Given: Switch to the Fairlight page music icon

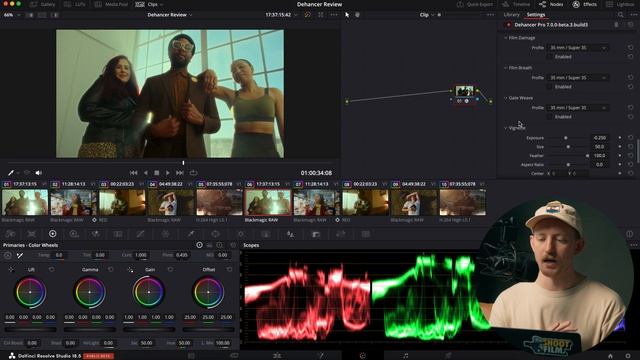Looking at the screenshot, I should pos(405,356).
